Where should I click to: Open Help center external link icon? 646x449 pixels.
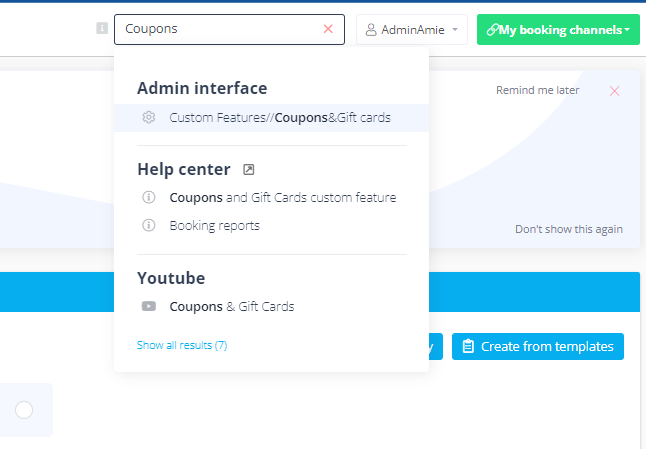coord(248,170)
